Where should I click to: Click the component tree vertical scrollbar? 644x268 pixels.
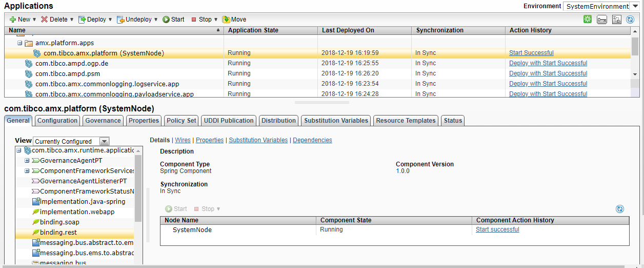tap(138, 187)
